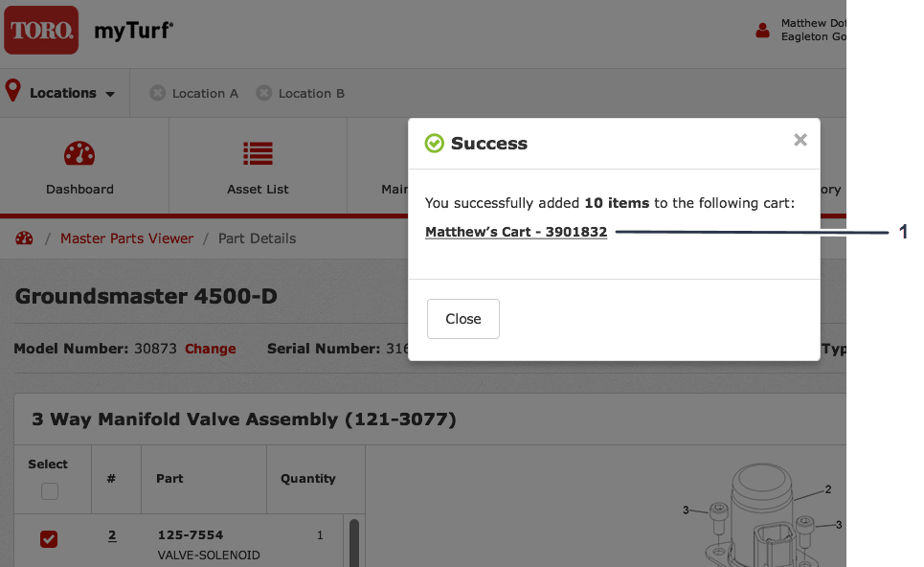This screenshot has width=924, height=567.
Task: Close the Success dialog with X
Action: [800, 141]
